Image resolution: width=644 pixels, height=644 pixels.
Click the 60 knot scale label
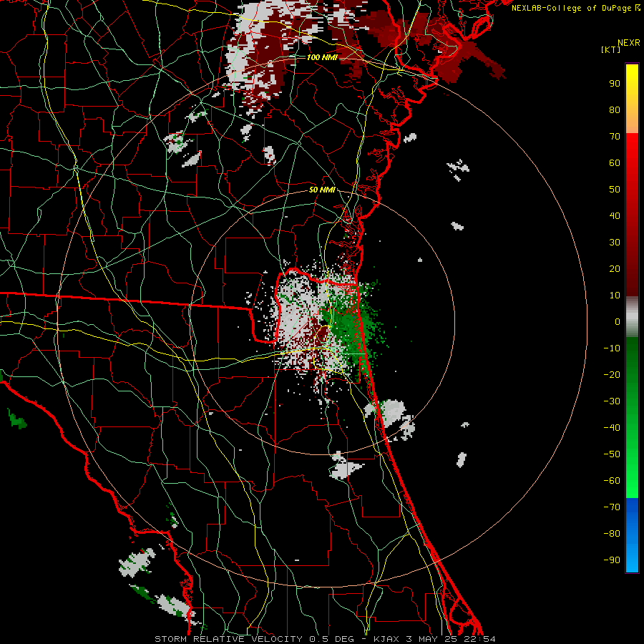pos(615,163)
